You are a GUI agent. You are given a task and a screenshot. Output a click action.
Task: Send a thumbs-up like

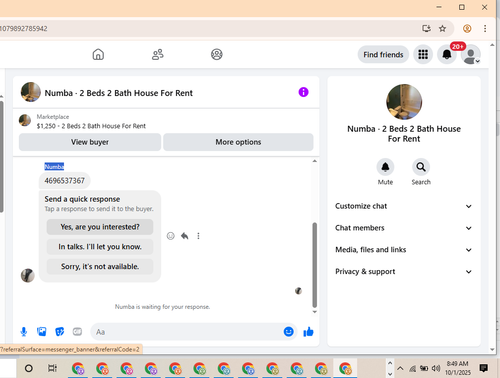308,332
